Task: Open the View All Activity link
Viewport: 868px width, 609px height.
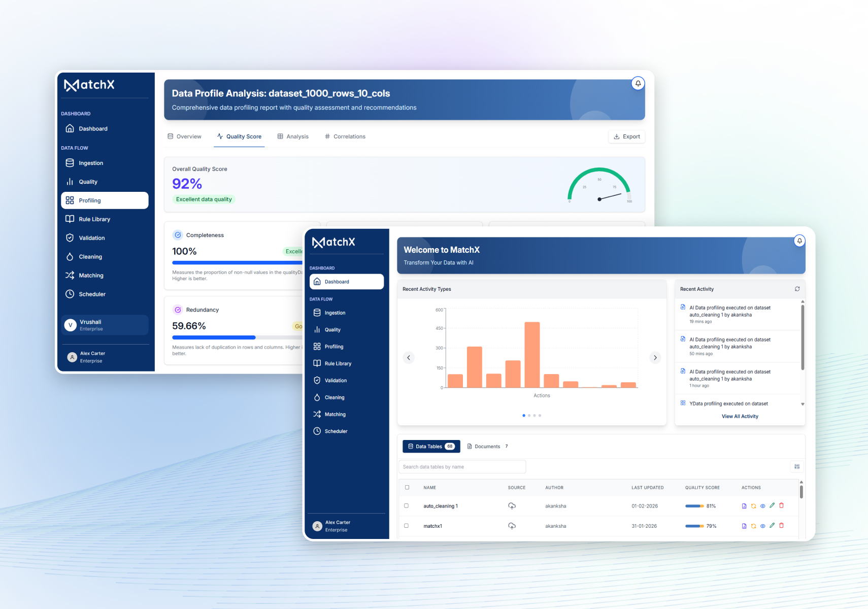Action: tap(740, 416)
